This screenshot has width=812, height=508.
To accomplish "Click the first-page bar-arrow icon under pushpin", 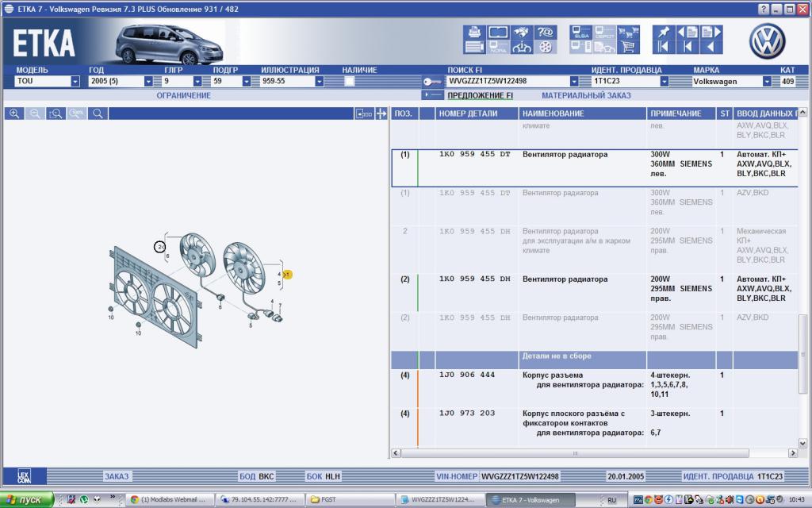I will [x=664, y=47].
